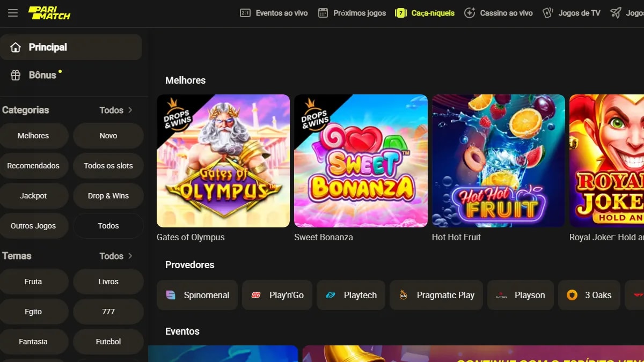644x362 pixels.
Task: Click the Spinomenal provider logo icon
Action: coord(171,295)
